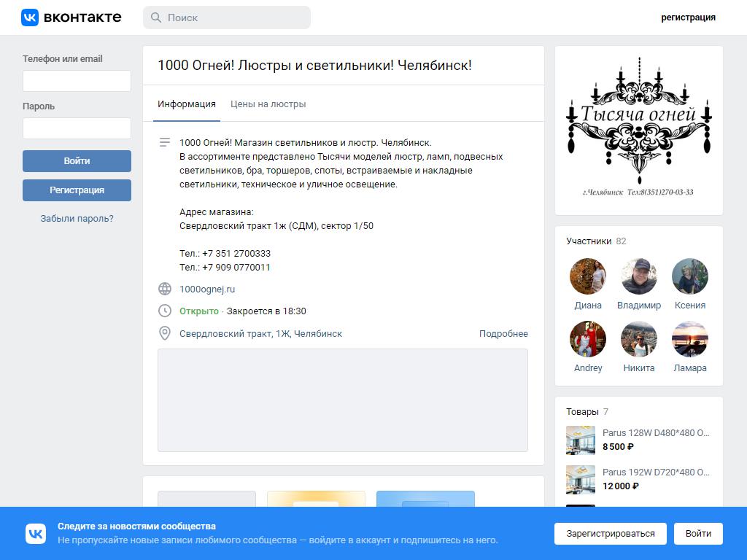The width and height of the screenshot is (747, 560).
Task: Switch to the Цены на люстры tab
Action: click(268, 104)
